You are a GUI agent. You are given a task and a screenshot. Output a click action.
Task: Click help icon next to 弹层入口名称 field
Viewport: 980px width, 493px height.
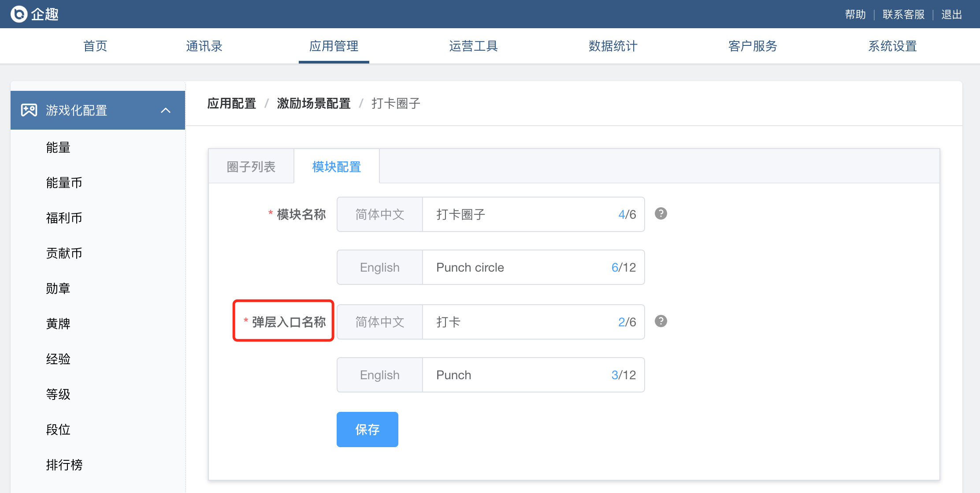pyautogui.click(x=661, y=321)
